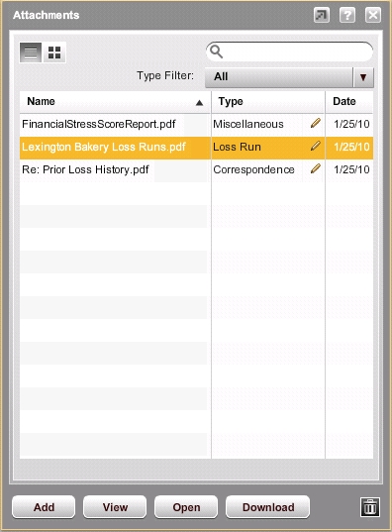Click the date of FinancialStressScoreReport.pdf
Image resolution: width=392 pixels, height=532 pixels.
pyautogui.click(x=351, y=124)
